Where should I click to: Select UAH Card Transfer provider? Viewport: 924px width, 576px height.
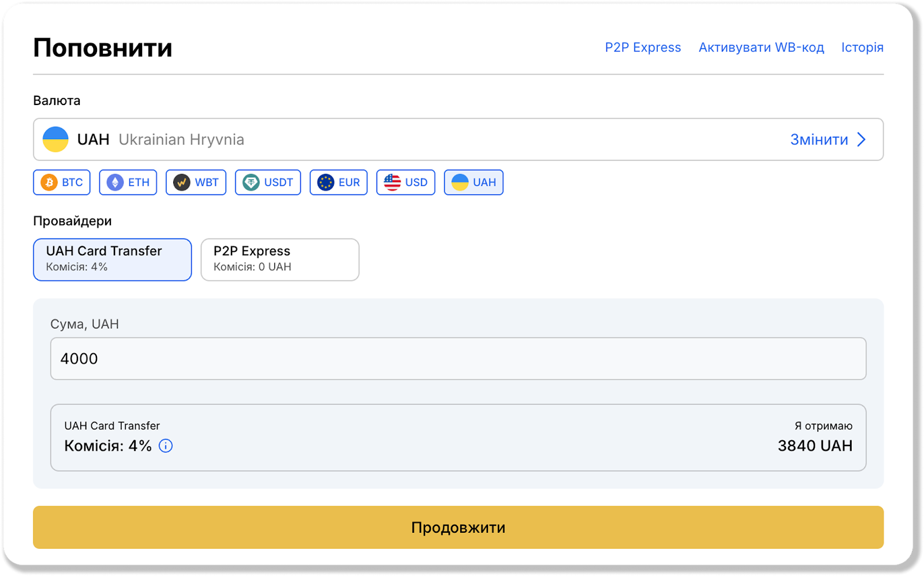point(112,260)
